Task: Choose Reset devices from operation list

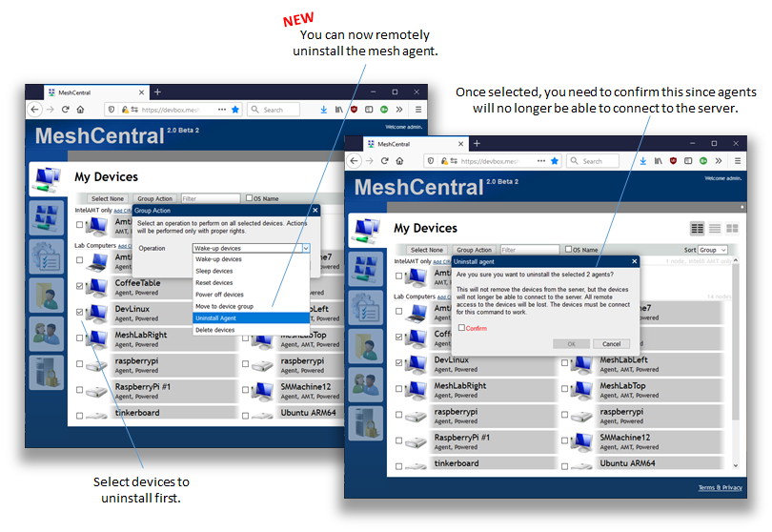Action: 251,283
